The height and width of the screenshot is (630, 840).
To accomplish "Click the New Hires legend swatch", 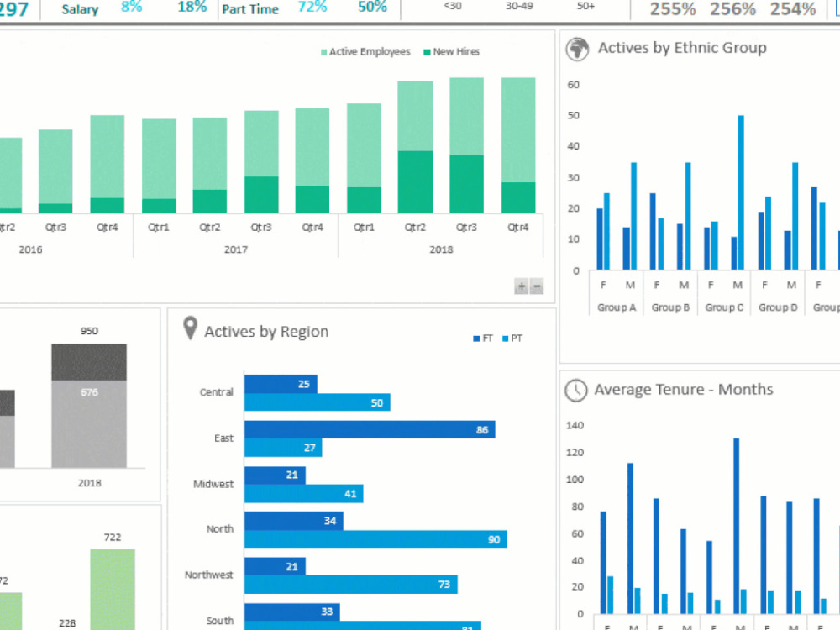I will [427, 52].
